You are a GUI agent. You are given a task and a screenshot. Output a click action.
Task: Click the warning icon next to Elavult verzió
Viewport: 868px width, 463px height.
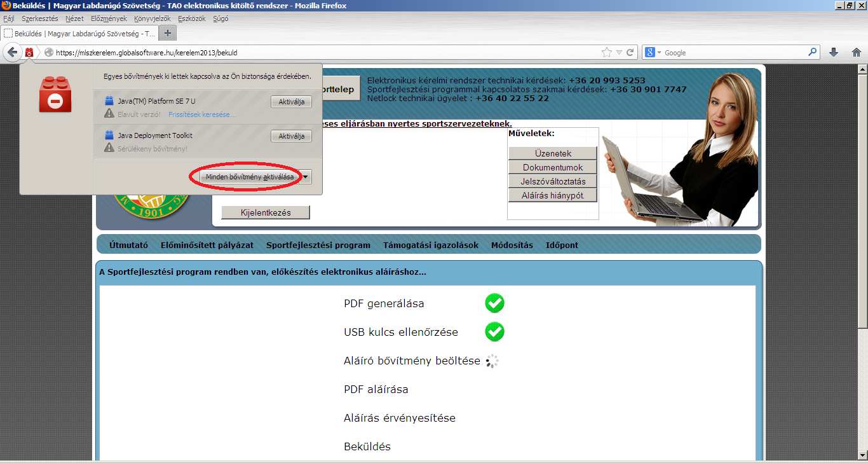(109, 114)
